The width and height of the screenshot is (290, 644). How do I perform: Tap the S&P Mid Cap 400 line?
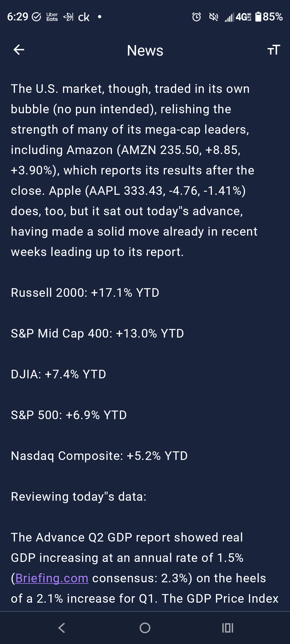click(97, 334)
